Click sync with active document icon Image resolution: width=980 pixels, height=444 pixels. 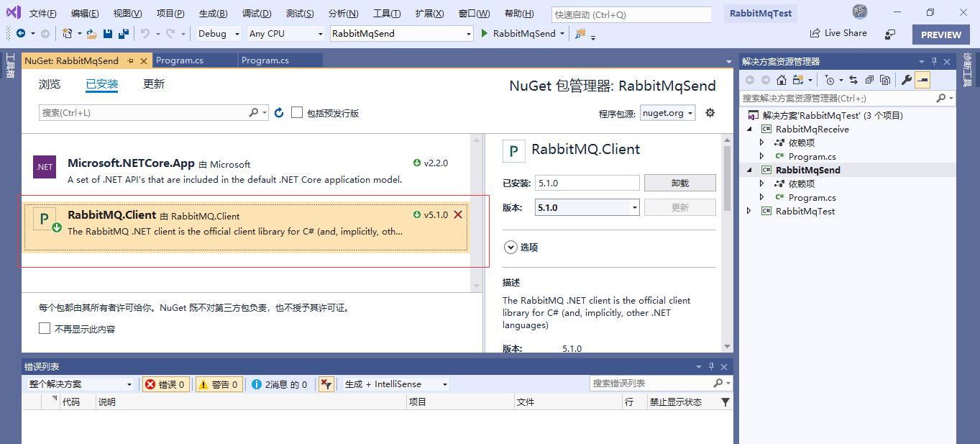point(853,80)
